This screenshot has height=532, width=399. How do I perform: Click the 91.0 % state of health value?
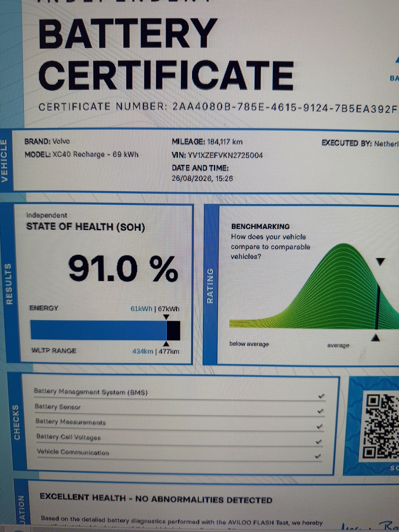click(123, 268)
